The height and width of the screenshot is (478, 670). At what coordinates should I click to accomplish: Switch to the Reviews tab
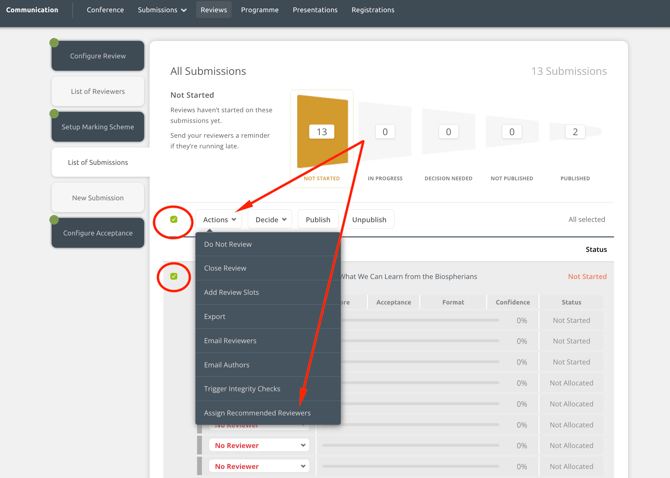pos(213,10)
